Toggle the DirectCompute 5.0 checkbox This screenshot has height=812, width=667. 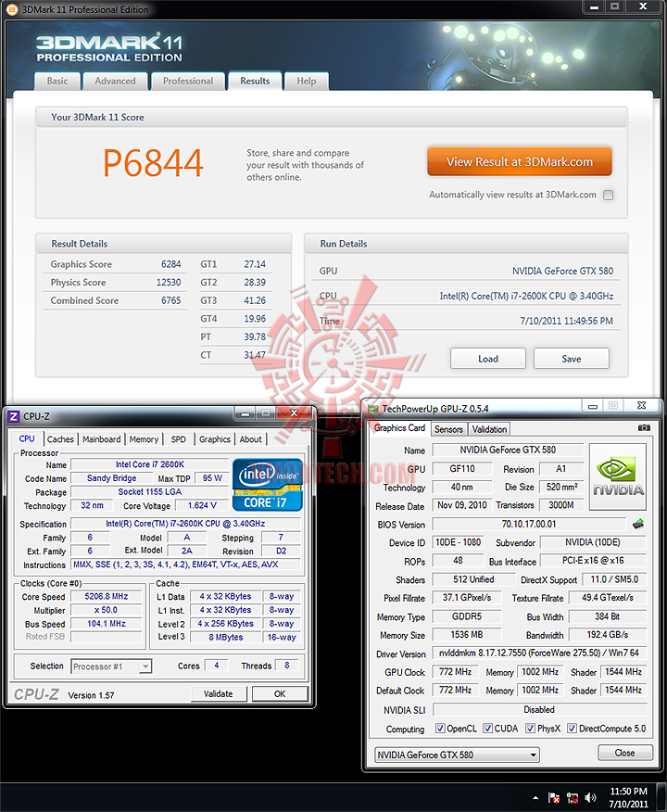click(x=572, y=729)
